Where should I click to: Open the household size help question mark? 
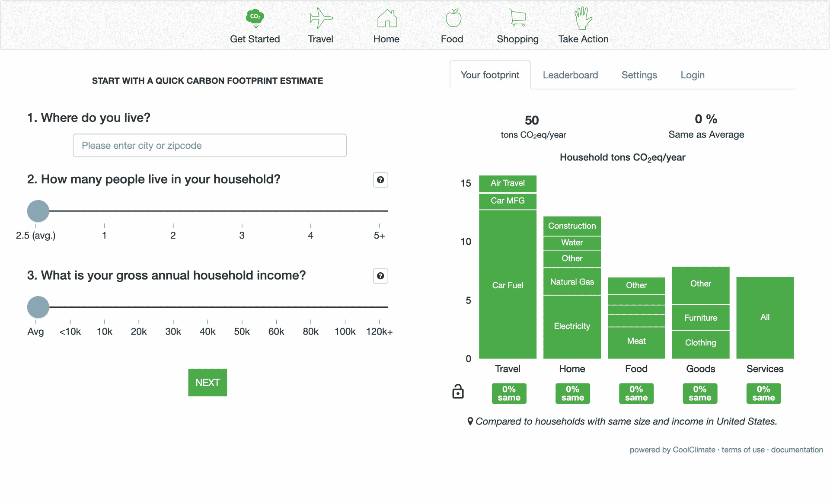(x=380, y=180)
